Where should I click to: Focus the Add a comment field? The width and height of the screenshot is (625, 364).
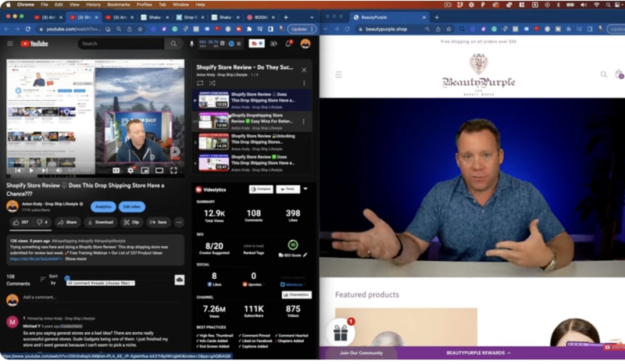(102, 298)
